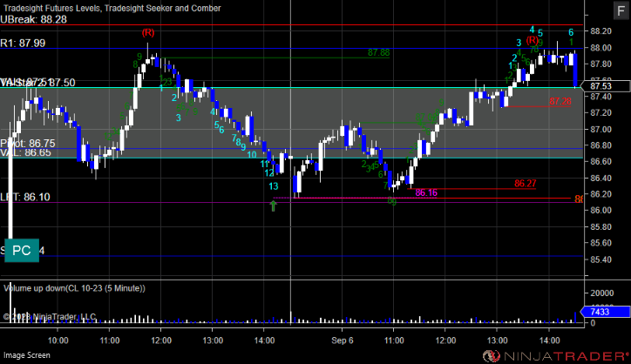Click the Sep 6 date label
Screen dimensions: 631x364
pos(342,340)
